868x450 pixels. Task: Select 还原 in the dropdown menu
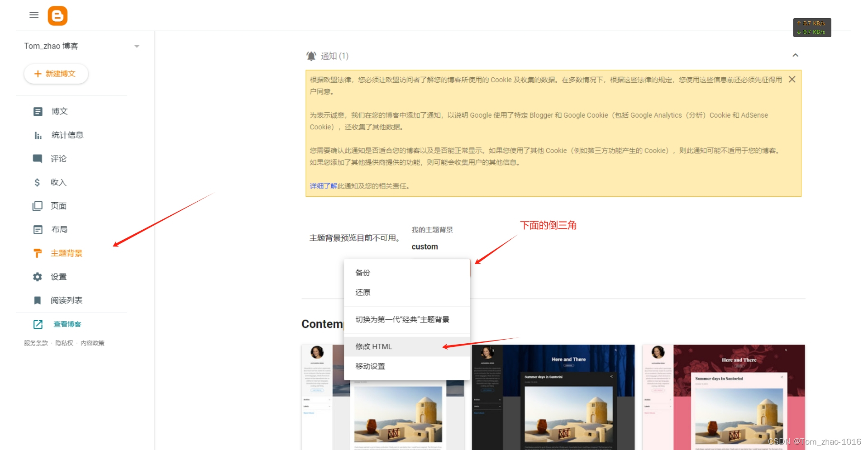coord(362,292)
